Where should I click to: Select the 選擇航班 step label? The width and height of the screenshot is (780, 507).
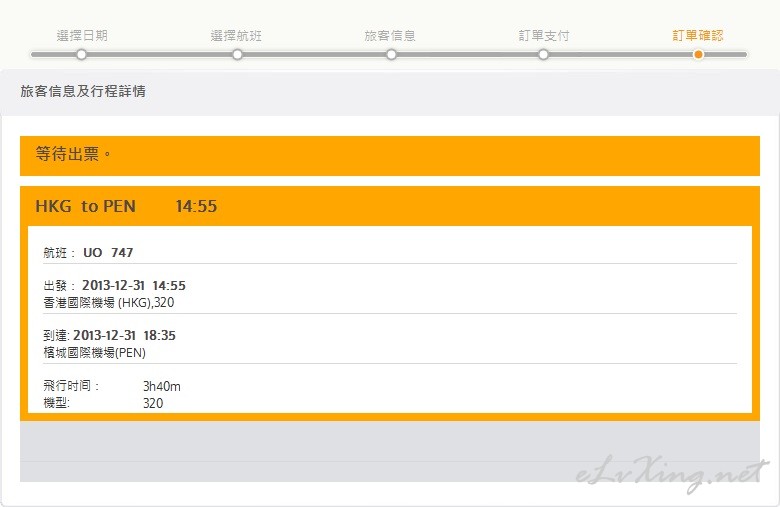pos(236,35)
